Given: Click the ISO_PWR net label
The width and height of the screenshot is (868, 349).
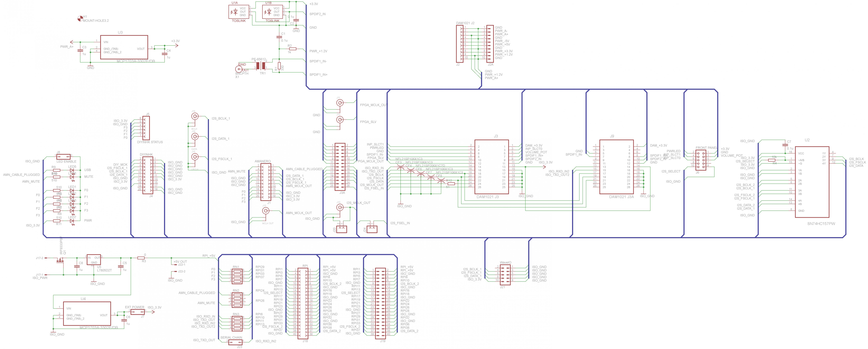Looking at the screenshot, I should (x=40, y=278).
